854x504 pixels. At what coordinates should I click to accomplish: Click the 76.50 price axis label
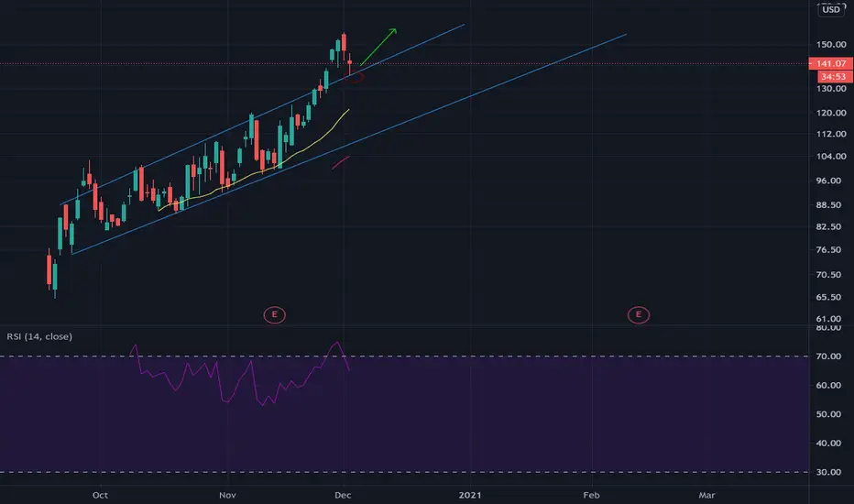point(828,250)
